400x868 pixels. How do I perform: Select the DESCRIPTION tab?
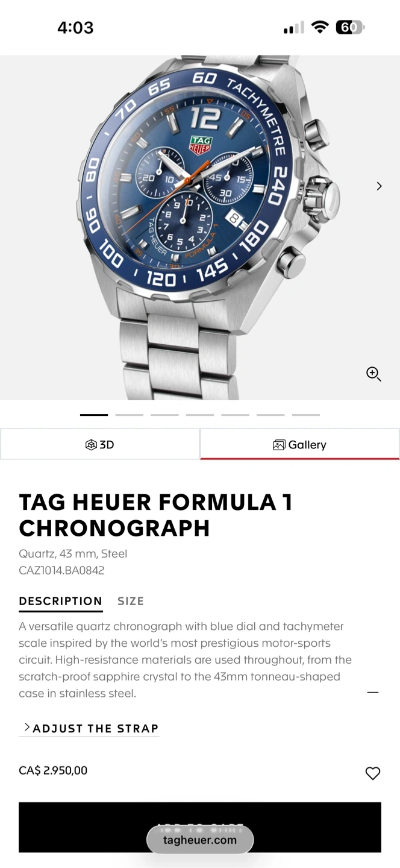(x=60, y=601)
